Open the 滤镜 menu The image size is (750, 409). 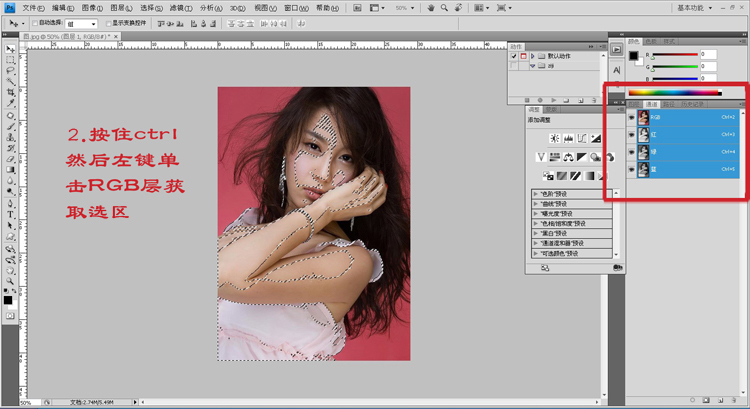coord(179,7)
